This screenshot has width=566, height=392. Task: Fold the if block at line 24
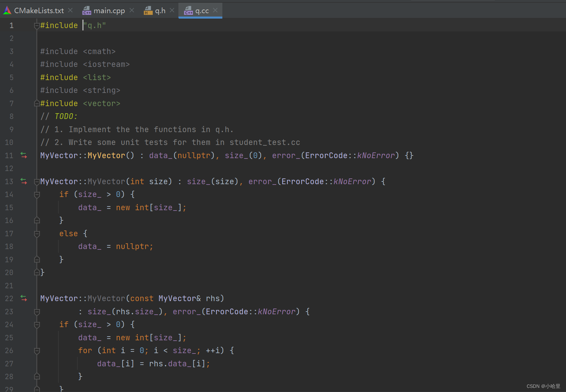(37, 324)
